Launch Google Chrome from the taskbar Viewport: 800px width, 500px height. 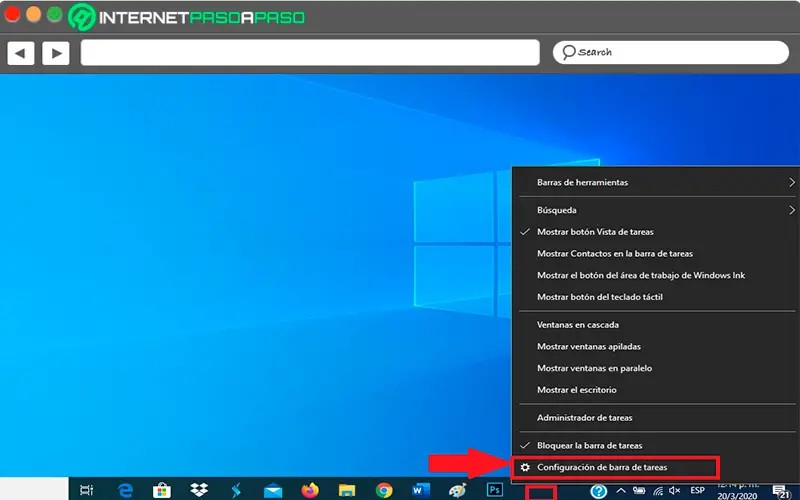(384, 490)
